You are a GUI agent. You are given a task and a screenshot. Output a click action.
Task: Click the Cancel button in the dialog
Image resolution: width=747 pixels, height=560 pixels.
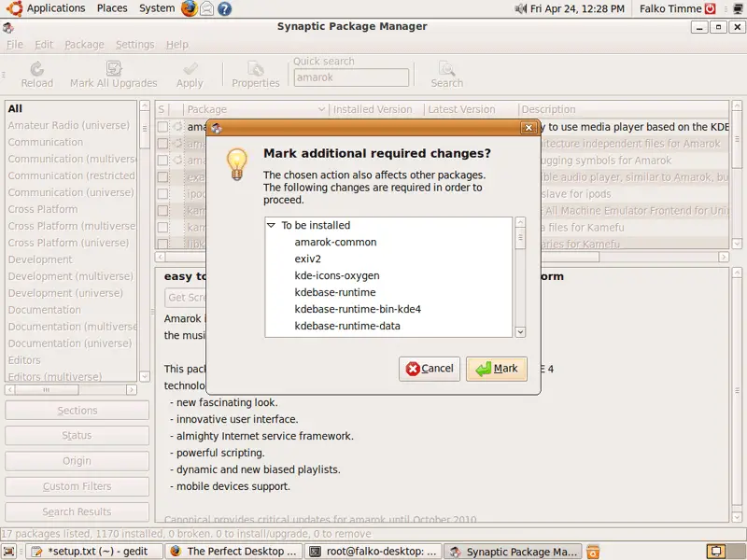[x=430, y=369]
